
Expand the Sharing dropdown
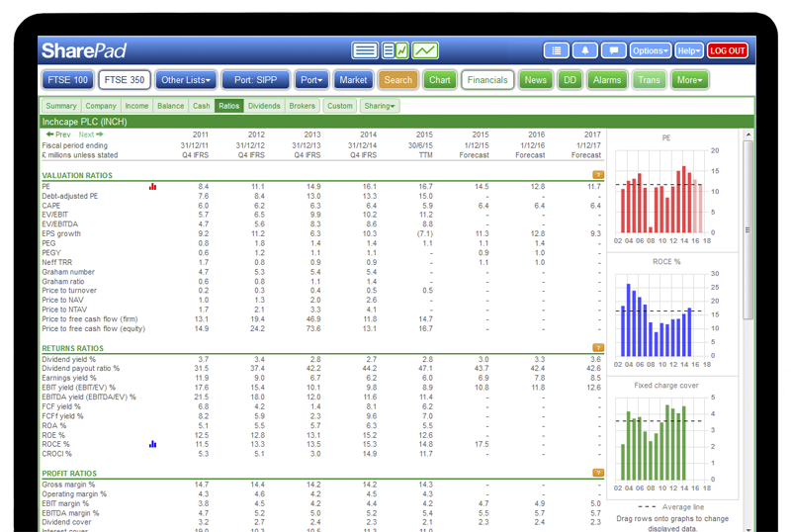tap(379, 106)
